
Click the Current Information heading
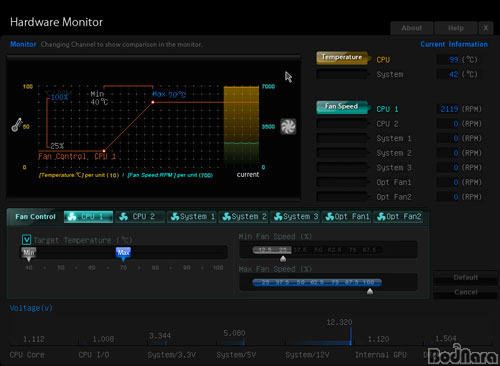click(x=454, y=44)
